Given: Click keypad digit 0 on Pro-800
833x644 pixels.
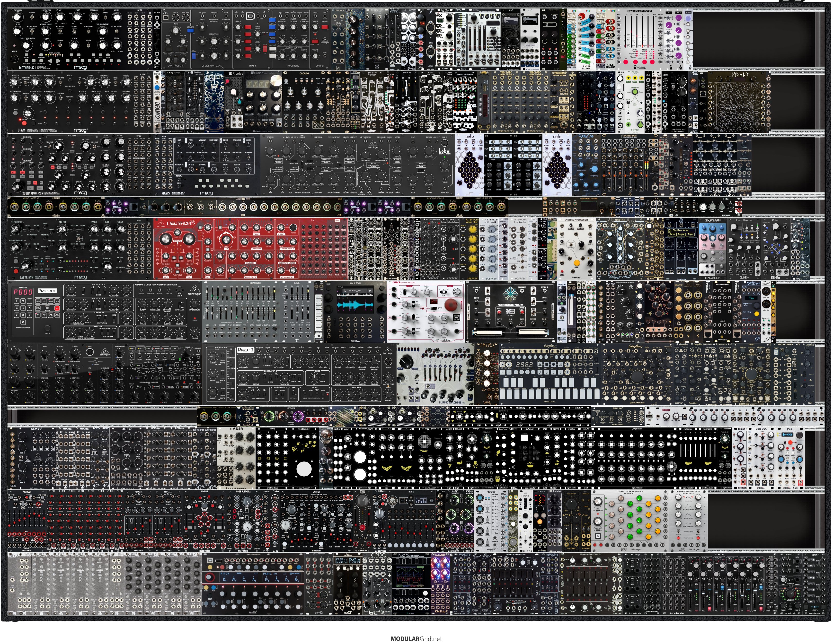Looking at the screenshot, I should [24, 322].
